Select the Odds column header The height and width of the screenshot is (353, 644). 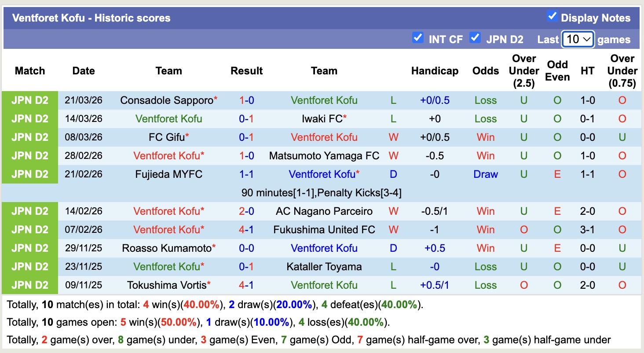point(486,70)
